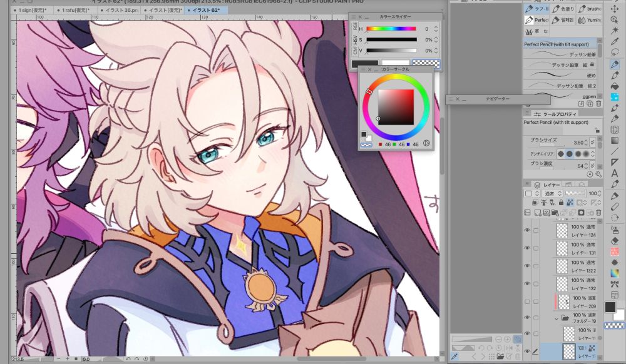Delete the selected sub tool with trash icon
This screenshot has width=626, height=364.
pyautogui.click(x=598, y=104)
